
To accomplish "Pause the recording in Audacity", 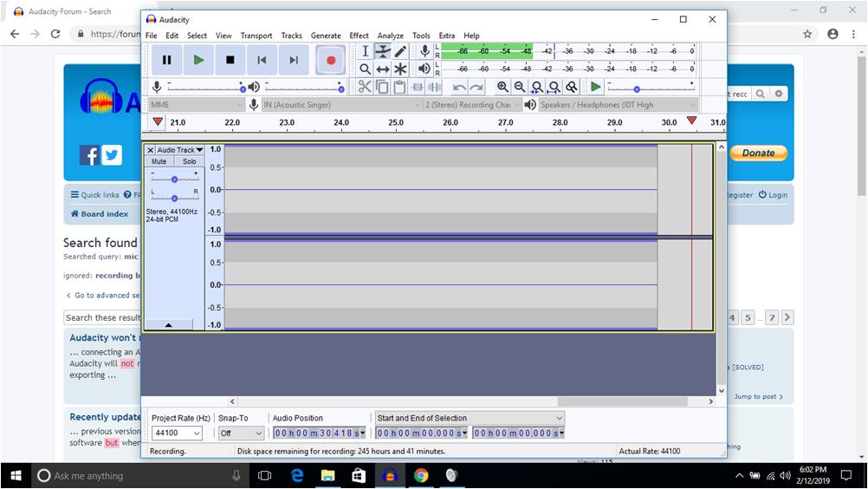I will pos(166,61).
